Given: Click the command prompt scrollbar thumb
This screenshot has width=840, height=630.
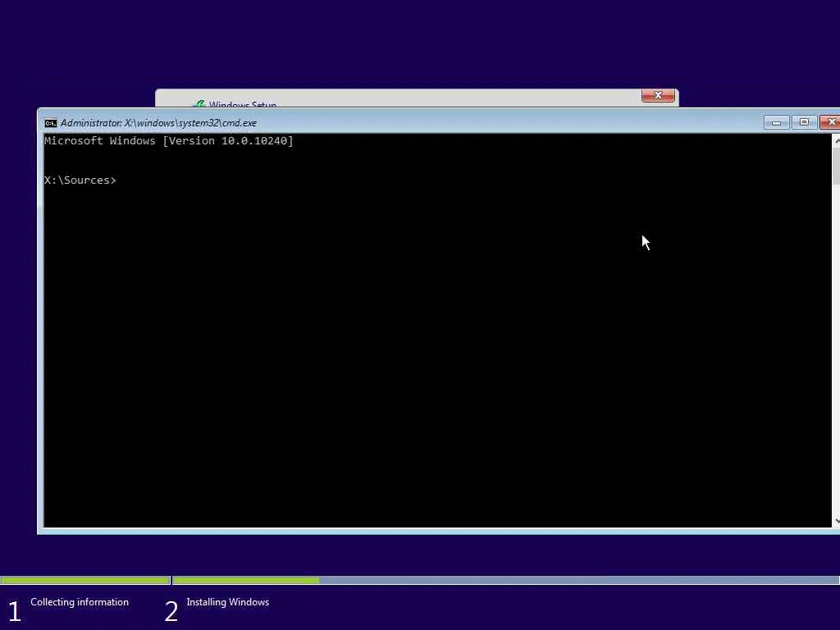Looking at the screenshot, I should [836, 167].
